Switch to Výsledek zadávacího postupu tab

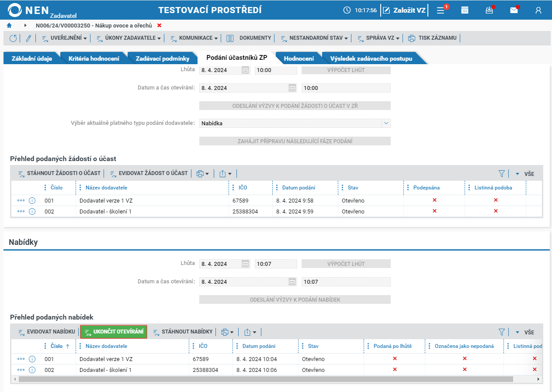(371, 58)
